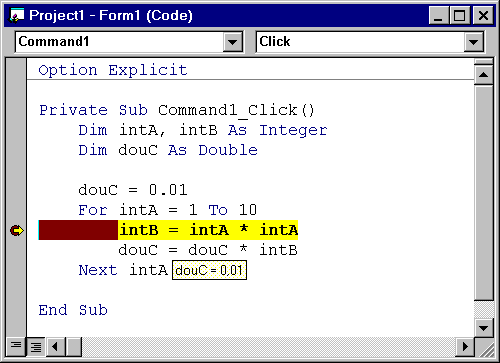
Task: Click the horizontal scrollbar right arrow
Action: (464, 347)
